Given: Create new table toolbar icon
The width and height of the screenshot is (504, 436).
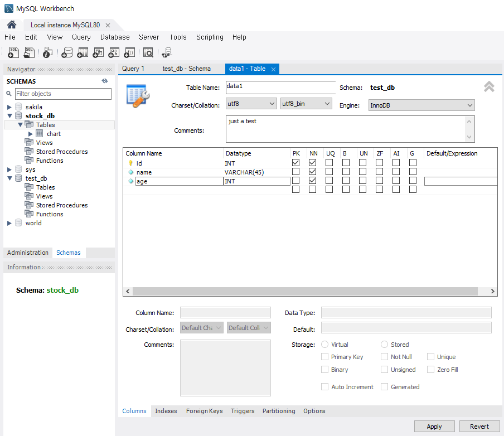Looking at the screenshot, I should [83, 52].
